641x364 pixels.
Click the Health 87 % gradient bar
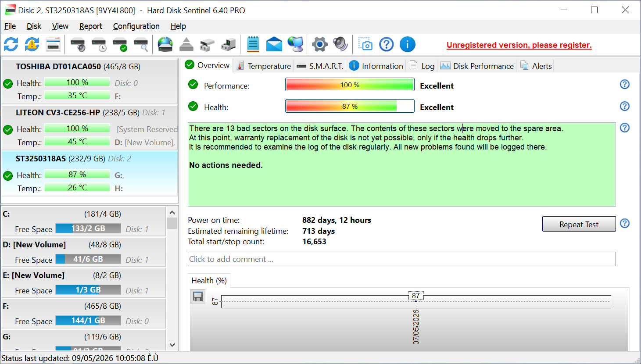[350, 106]
